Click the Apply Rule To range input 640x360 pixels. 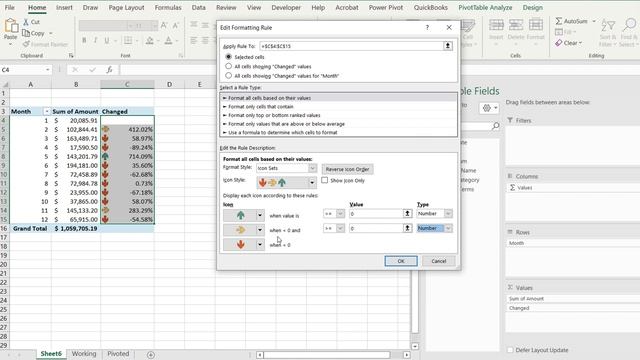click(351, 46)
